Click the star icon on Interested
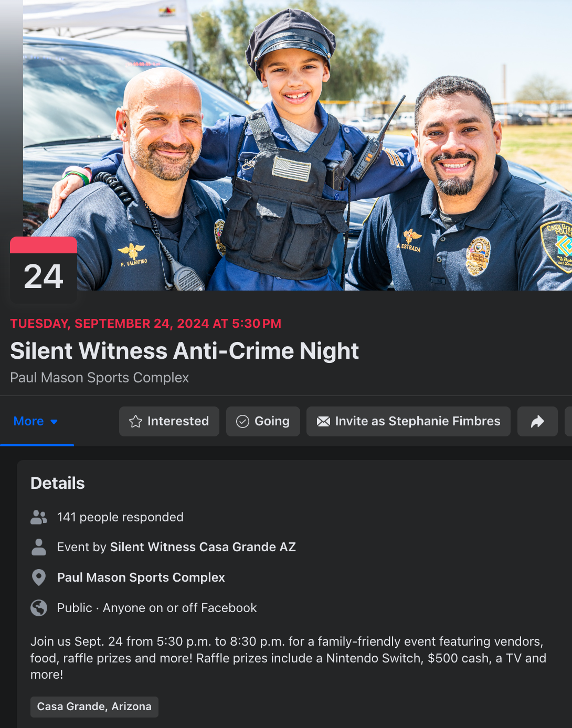572x728 pixels. coord(135,422)
